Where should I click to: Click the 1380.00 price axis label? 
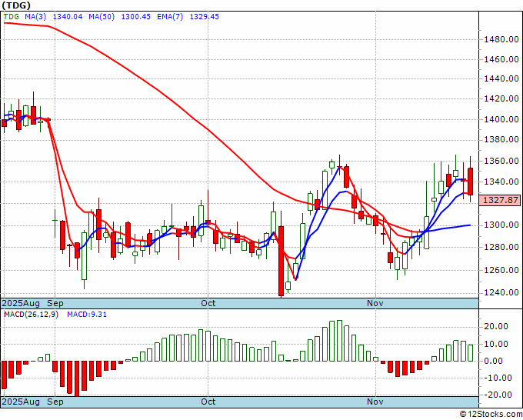coord(501,140)
